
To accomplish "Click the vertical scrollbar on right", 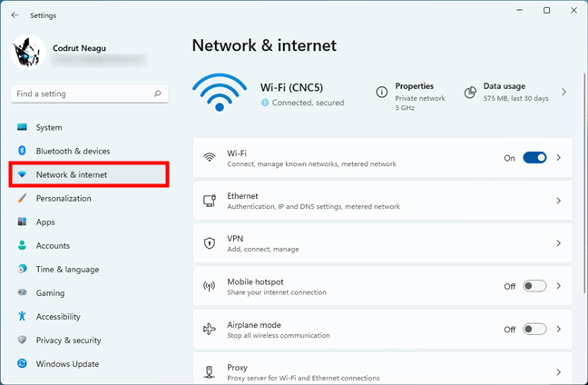I will tap(584, 183).
